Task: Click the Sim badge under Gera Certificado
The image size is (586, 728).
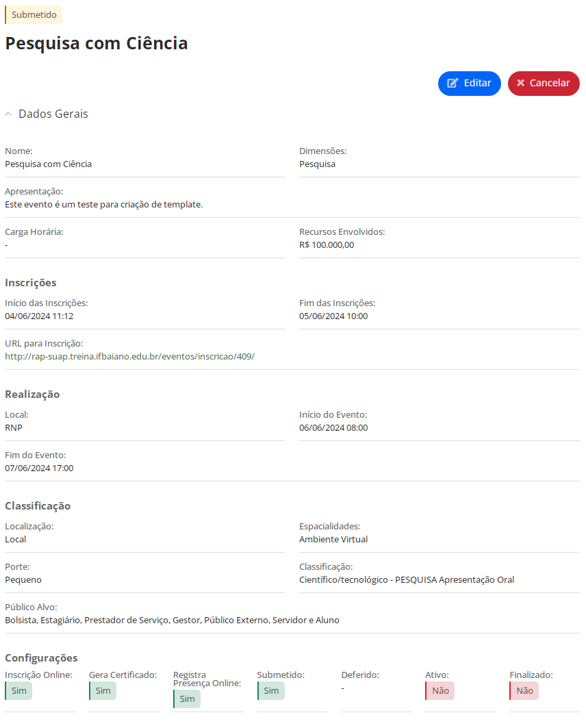Action: click(103, 690)
